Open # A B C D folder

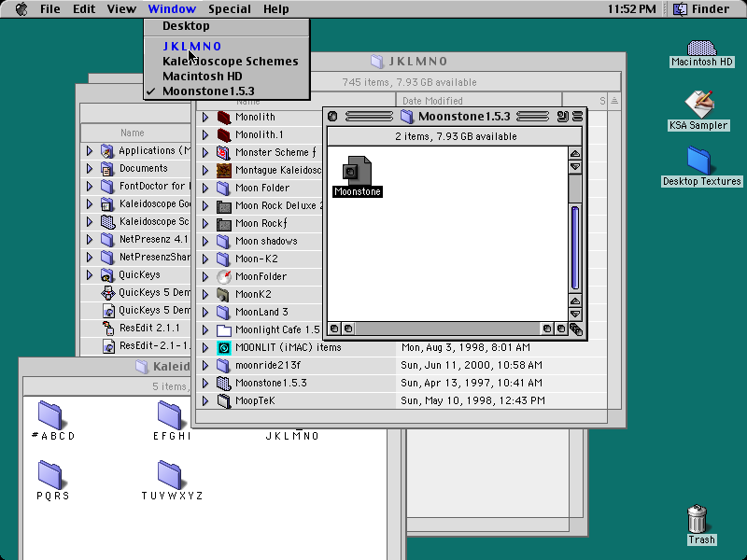(50, 414)
